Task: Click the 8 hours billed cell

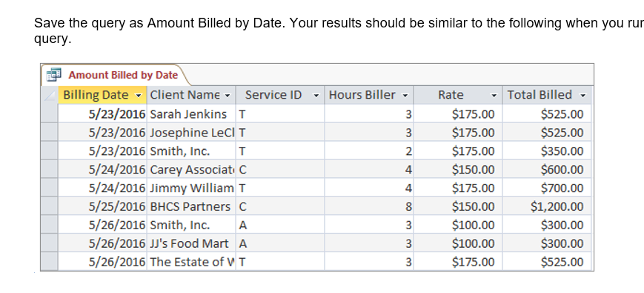Action: click(x=369, y=206)
